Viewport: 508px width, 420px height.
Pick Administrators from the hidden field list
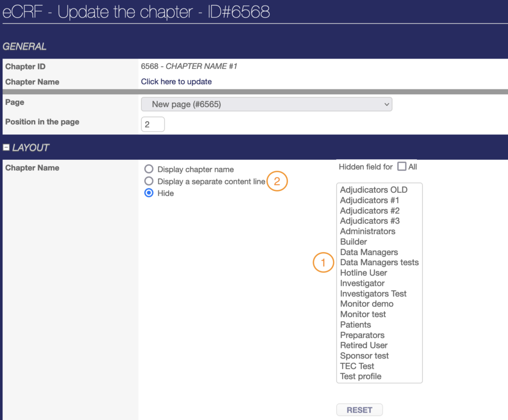pos(368,231)
